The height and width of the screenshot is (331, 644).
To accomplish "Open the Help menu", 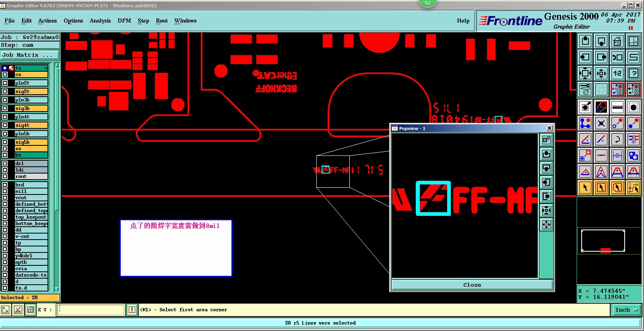I will 463,21.
